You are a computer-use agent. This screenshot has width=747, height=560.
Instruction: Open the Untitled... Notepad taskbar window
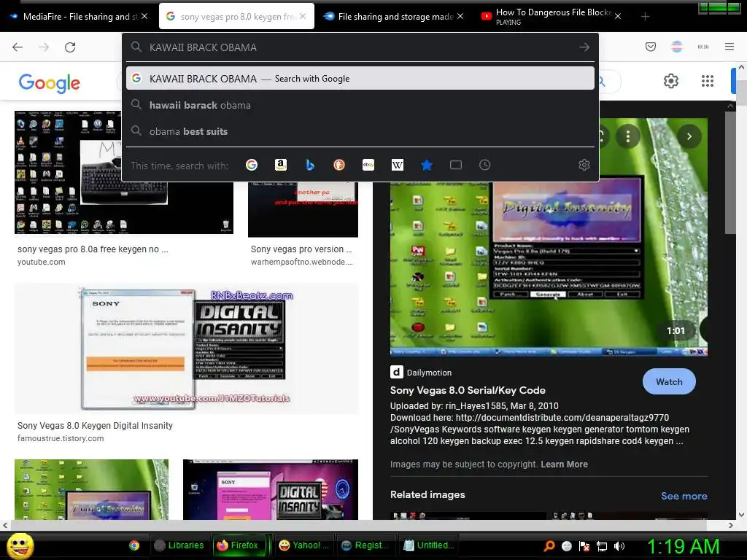pyautogui.click(x=429, y=545)
